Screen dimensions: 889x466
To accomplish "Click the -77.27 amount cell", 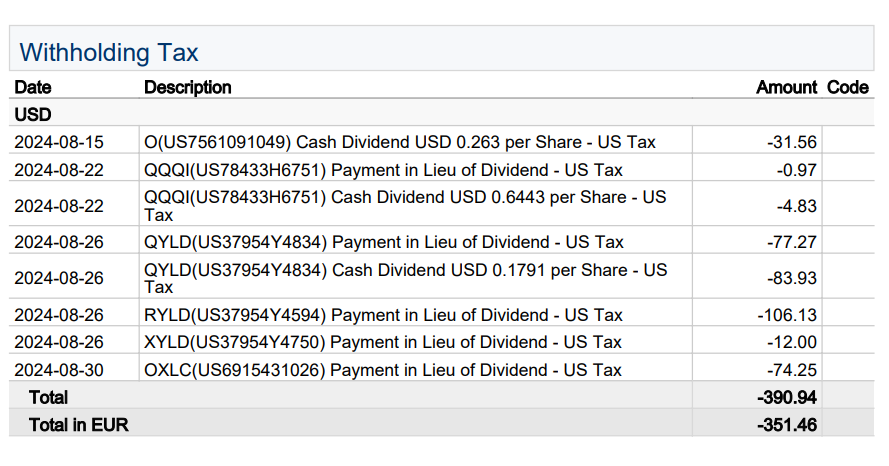I will point(792,242).
